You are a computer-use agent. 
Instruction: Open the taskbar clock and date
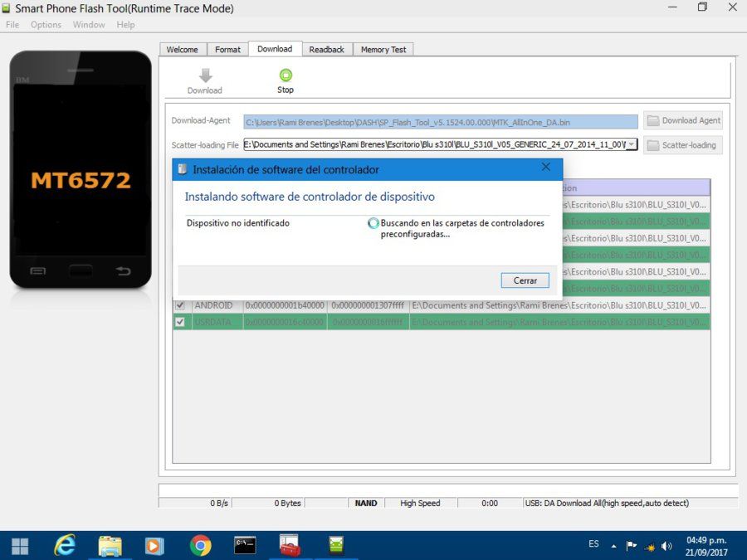click(x=706, y=546)
